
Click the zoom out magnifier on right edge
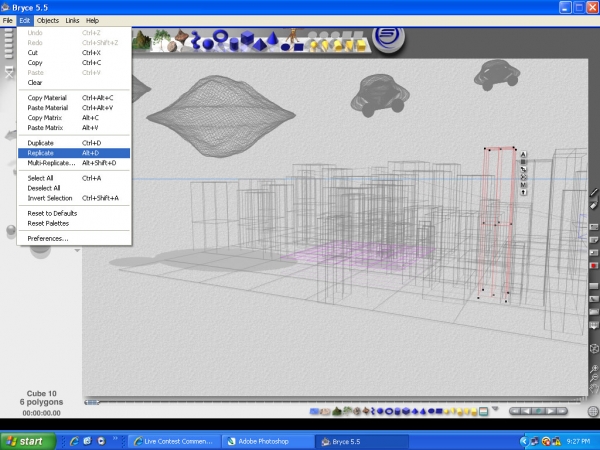(594, 378)
